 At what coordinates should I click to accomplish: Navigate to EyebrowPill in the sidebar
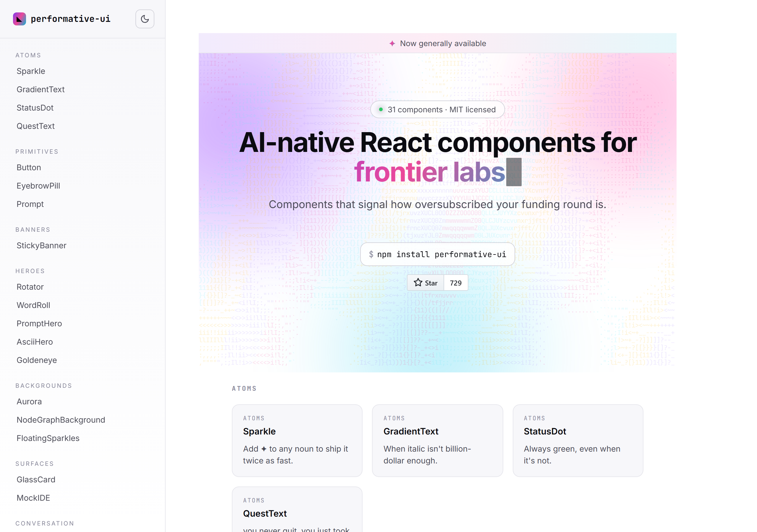click(x=38, y=186)
